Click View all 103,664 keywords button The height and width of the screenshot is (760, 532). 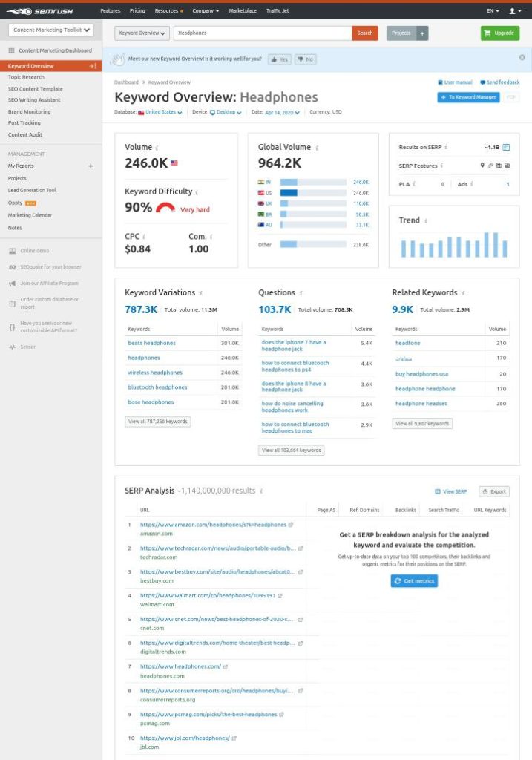[291, 451]
